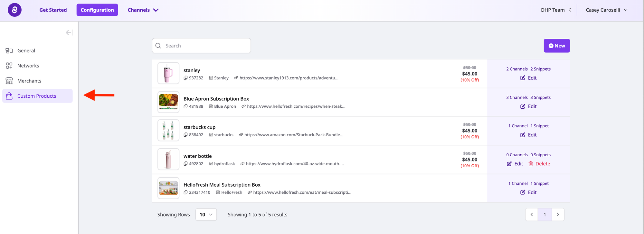Click the Edit icon for starbucks cup
The width and height of the screenshot is (644, 234).
coord(523,135)
